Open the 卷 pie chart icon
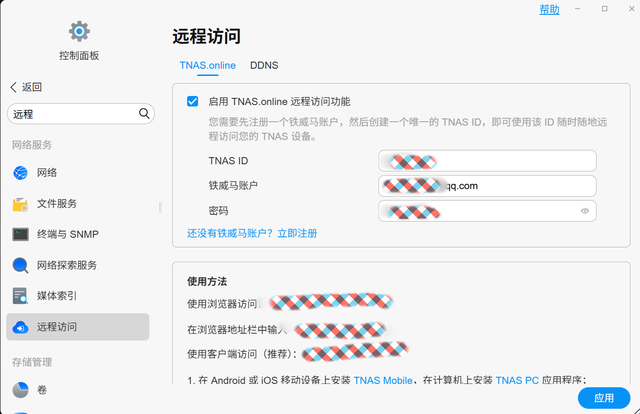The image size is (640, 414). pyautogui.click(x=20, y=390)
